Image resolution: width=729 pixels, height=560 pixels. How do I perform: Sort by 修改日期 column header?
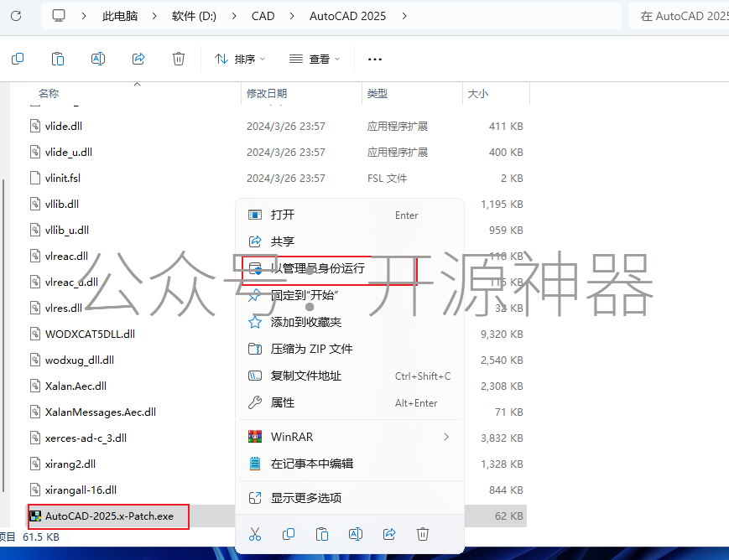267,93
